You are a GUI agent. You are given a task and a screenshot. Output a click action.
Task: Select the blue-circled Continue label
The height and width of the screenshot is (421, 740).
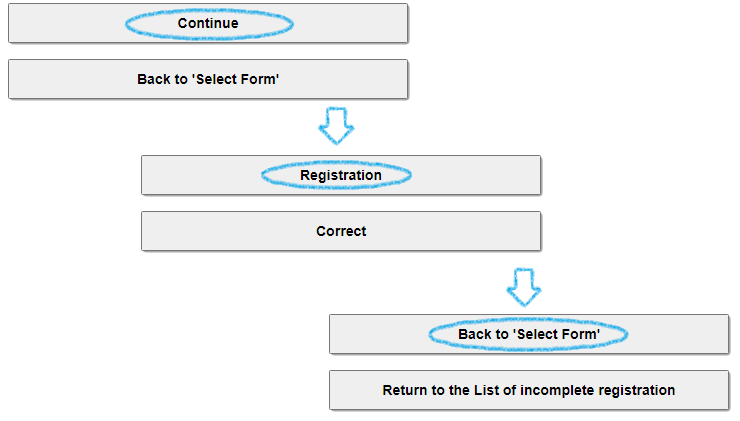click(208, 23)
